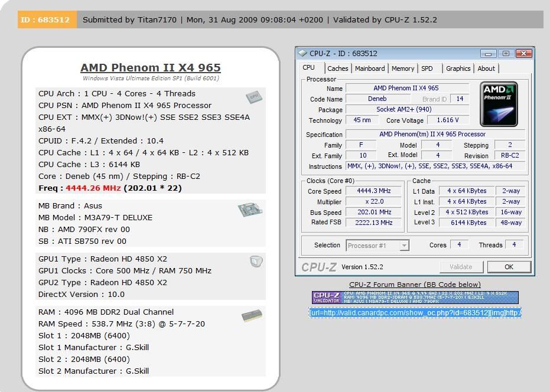Click the RAM Speed : 538.7 MHz line
The image size is (550, 392).
point(121,324)
